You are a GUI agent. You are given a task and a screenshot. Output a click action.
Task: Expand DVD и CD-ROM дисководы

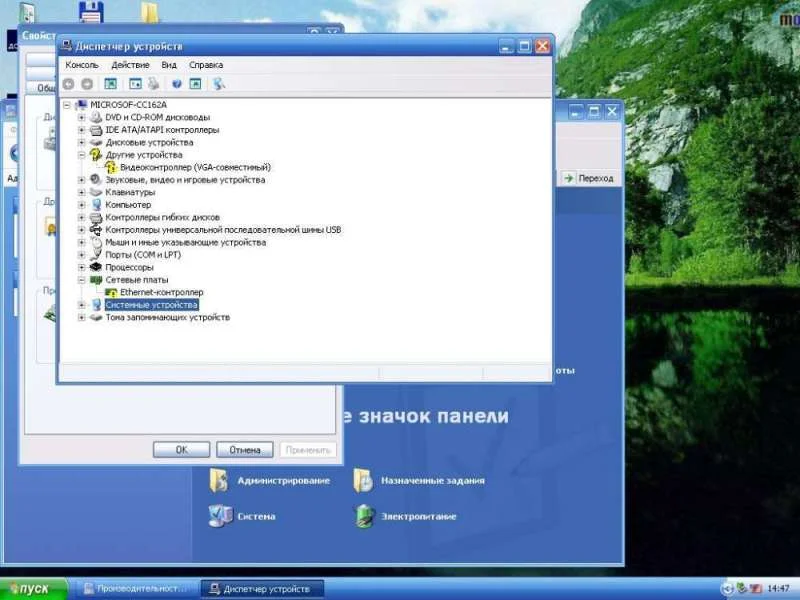point(82,117)
